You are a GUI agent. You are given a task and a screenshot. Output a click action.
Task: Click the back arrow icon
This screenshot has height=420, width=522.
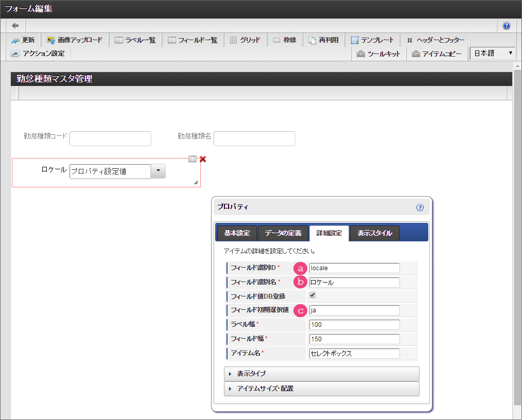tap(15, 26)
